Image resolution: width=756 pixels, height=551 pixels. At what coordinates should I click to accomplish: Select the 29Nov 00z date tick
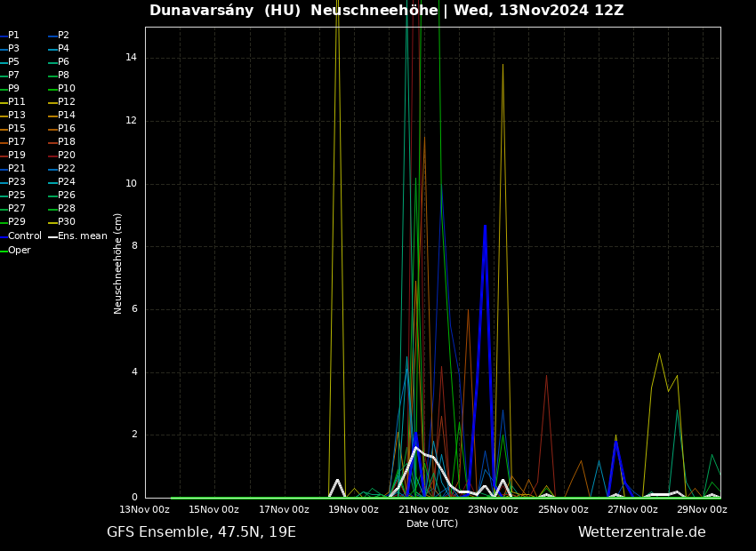[x=702, y=510]
